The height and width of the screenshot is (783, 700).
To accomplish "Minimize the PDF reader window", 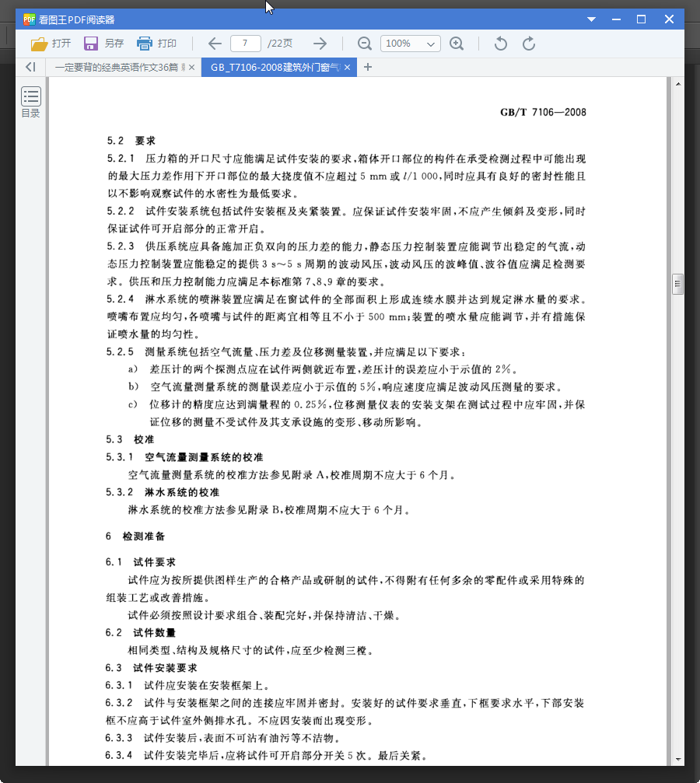I will click(616, 19).
